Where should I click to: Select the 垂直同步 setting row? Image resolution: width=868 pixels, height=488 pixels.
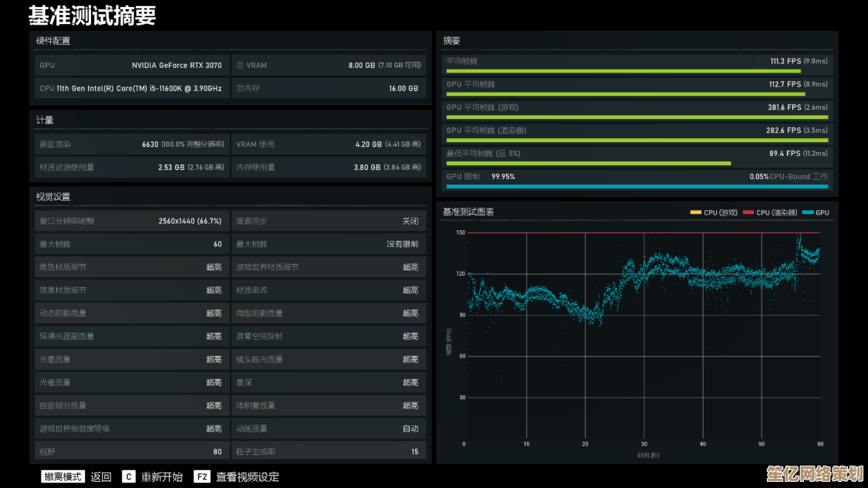click(x=328, y=221)
